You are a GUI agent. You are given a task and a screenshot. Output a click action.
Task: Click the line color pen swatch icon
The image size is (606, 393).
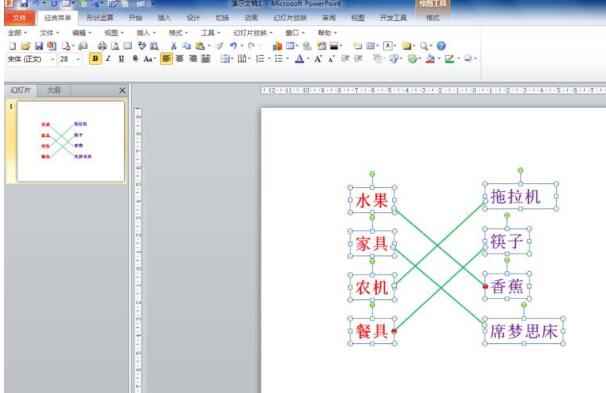449,59
